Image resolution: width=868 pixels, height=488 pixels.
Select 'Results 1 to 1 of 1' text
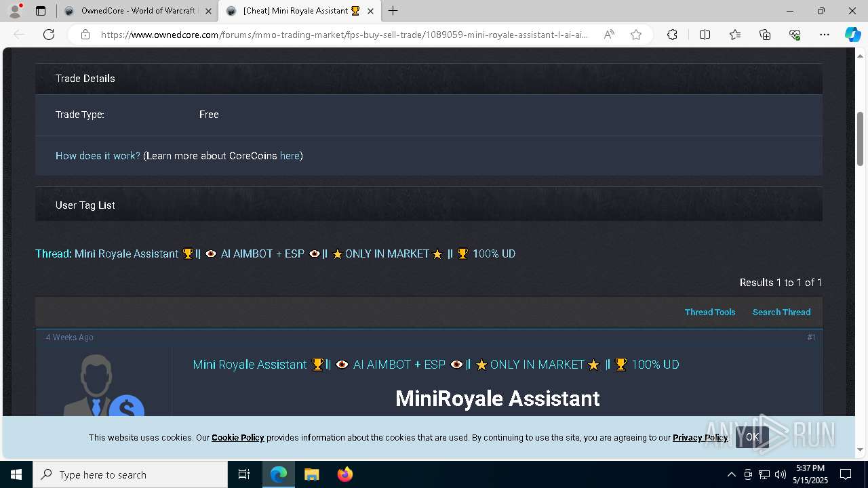tap(781, 283)
